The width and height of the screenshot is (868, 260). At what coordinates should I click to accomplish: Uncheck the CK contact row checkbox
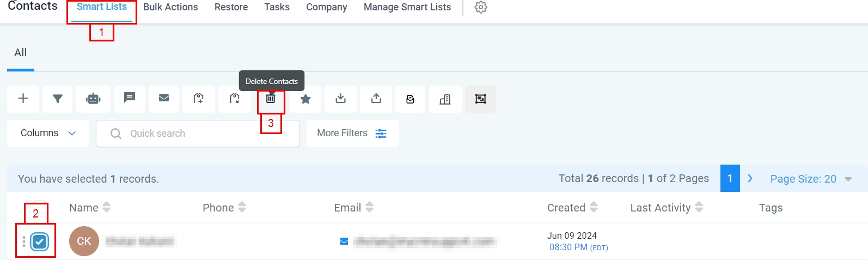[x=39, y=241]
